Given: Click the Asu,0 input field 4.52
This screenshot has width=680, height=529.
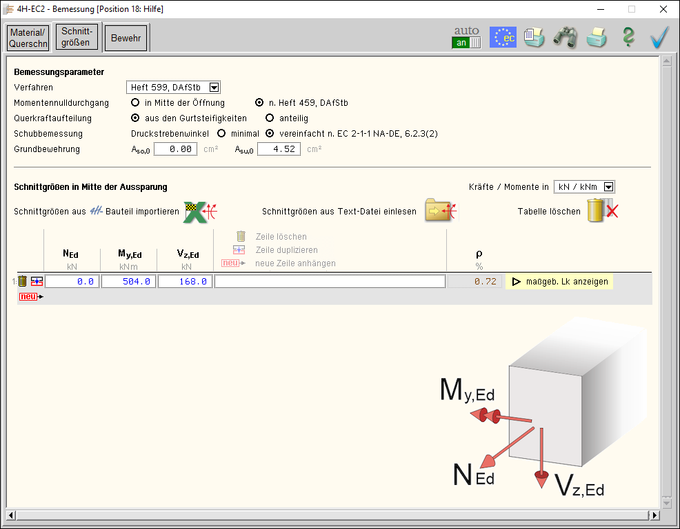Looking at the screenshot, I should click(279, 149).
